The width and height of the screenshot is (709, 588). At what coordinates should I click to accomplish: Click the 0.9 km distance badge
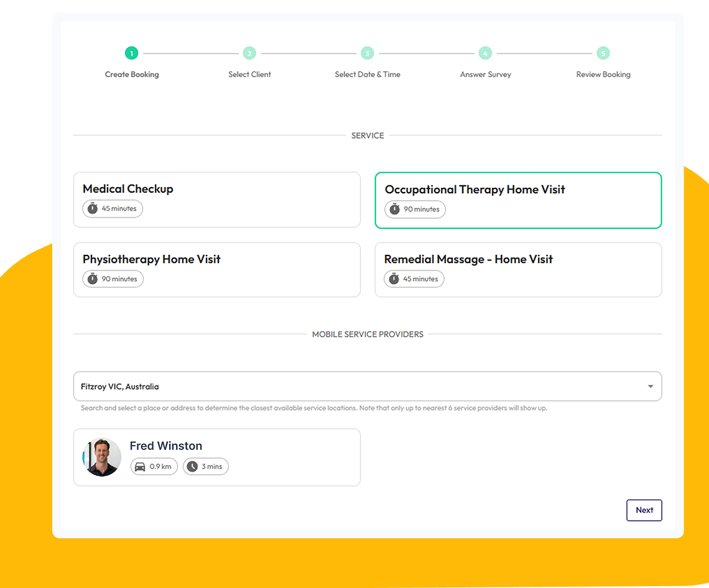point(154,466)
